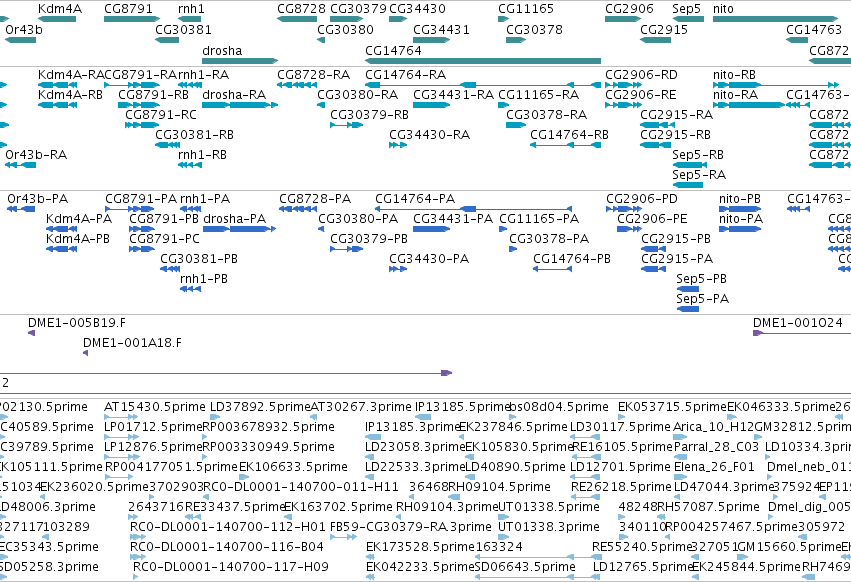The width and height of the screenshot is (851, 582).
Task: Click the drosha-PA protein label
Action: click(234, 219)
